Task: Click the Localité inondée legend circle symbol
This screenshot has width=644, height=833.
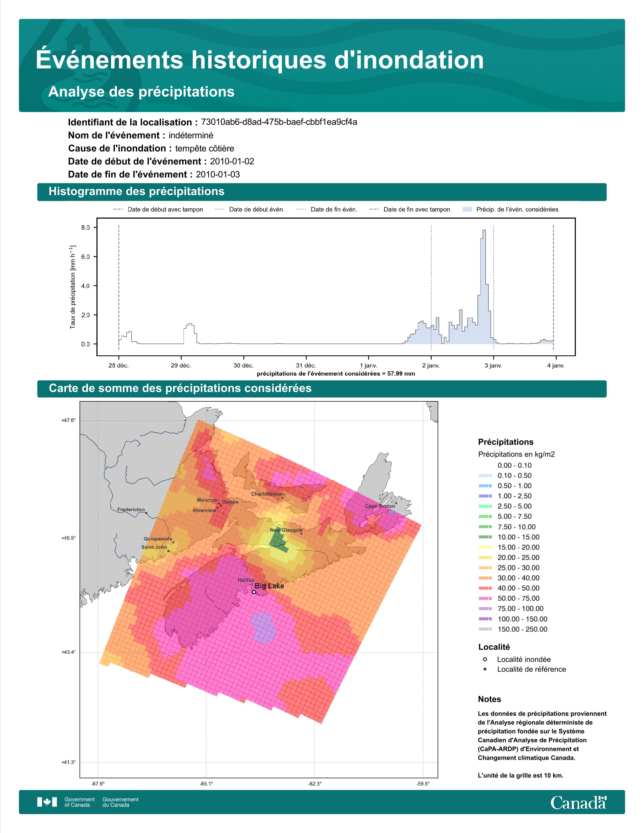Action: click(x=485, y=659)
